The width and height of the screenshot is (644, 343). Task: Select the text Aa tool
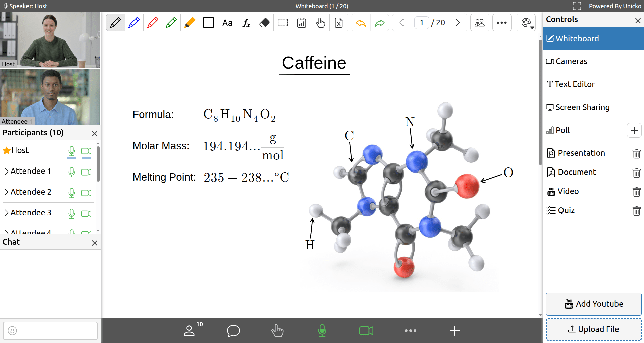click(227, 23)
